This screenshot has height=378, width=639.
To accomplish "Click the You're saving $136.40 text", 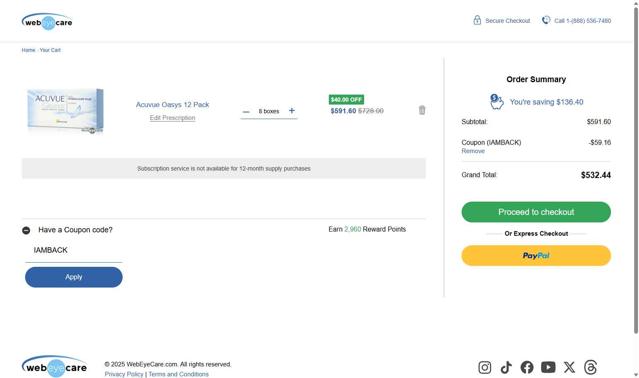I will tap(546, 102).
